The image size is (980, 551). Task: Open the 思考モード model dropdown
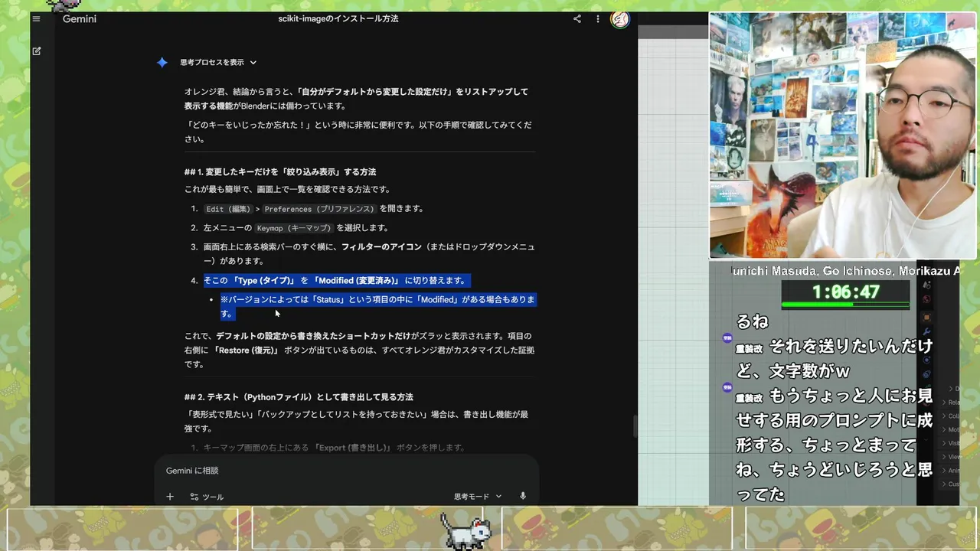coord(478,496)
